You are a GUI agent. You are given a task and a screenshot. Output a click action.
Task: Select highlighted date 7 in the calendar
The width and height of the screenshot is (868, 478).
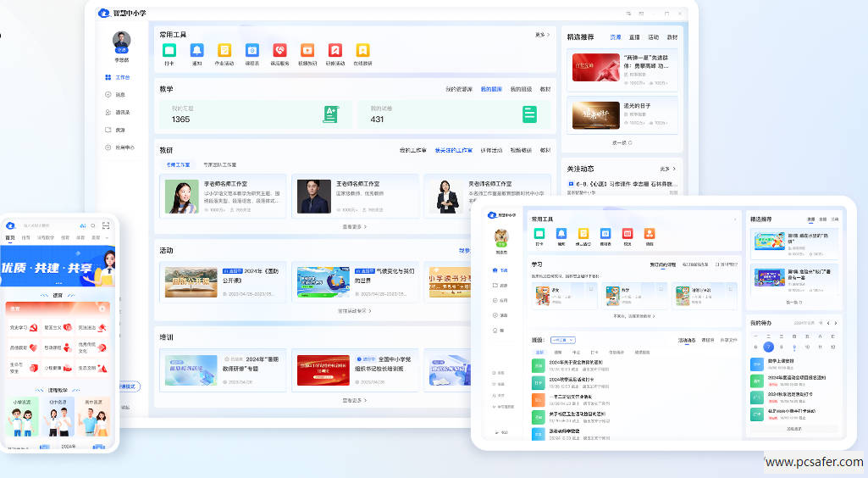pyautogui.click(x=768, y=347)
